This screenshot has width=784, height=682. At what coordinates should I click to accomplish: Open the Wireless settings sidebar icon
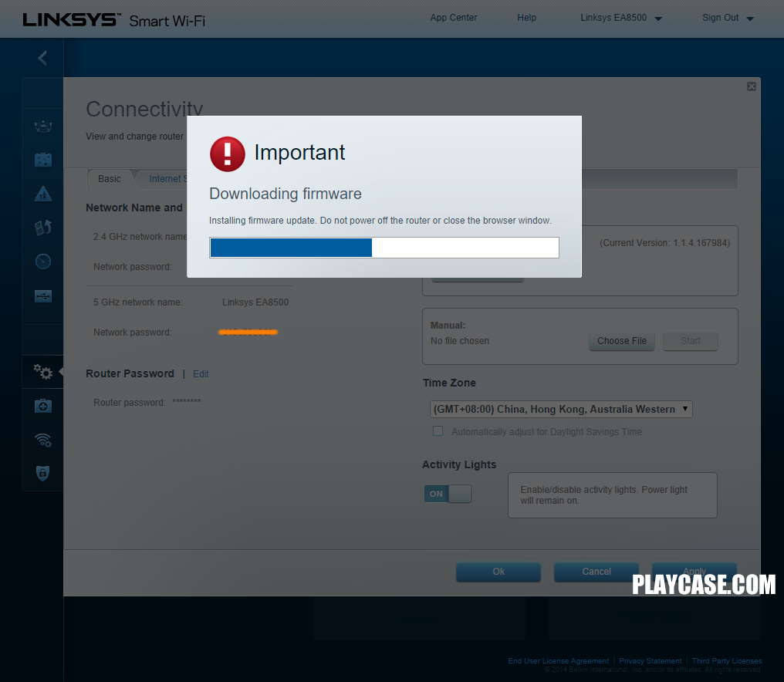click(x=43, y=440)
